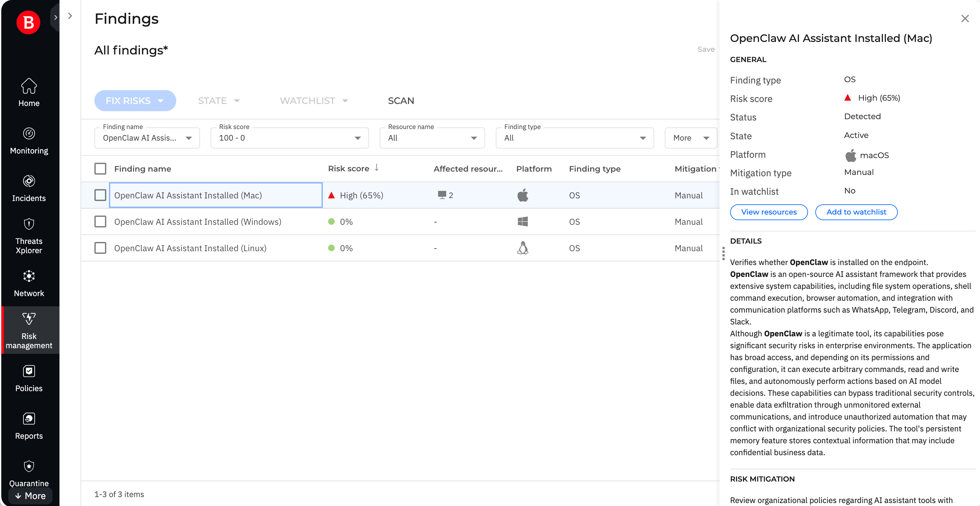Click the Bitdefender logo
Image resolution: width=980 pixels, height=506 pixels.
click(x=28, y=22)
